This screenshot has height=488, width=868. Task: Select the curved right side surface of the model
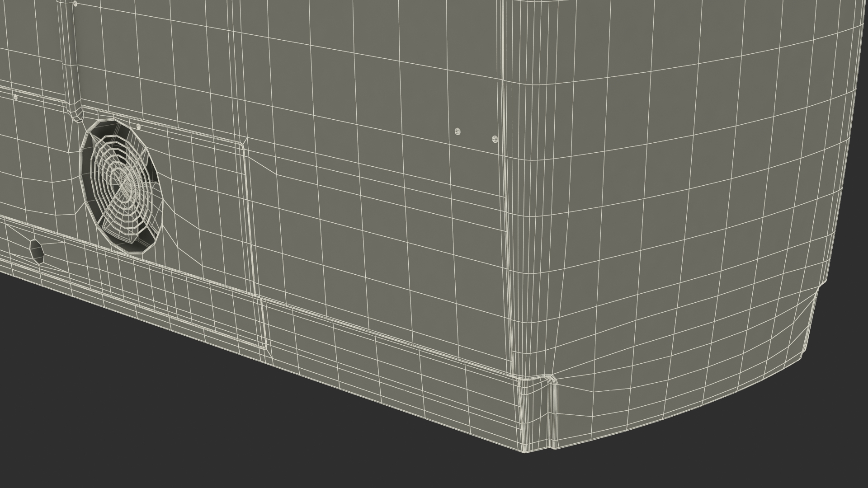678,203
